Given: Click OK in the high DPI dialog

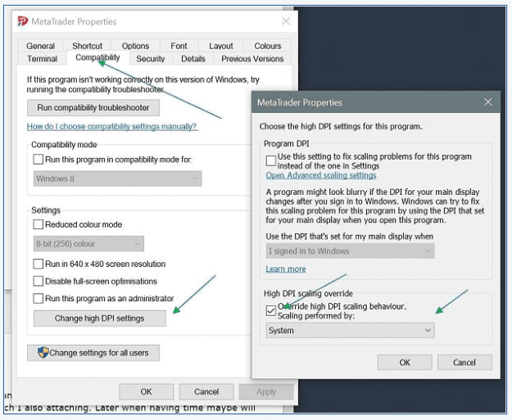Looking at the screenshot, I should (x=405, y=362).
